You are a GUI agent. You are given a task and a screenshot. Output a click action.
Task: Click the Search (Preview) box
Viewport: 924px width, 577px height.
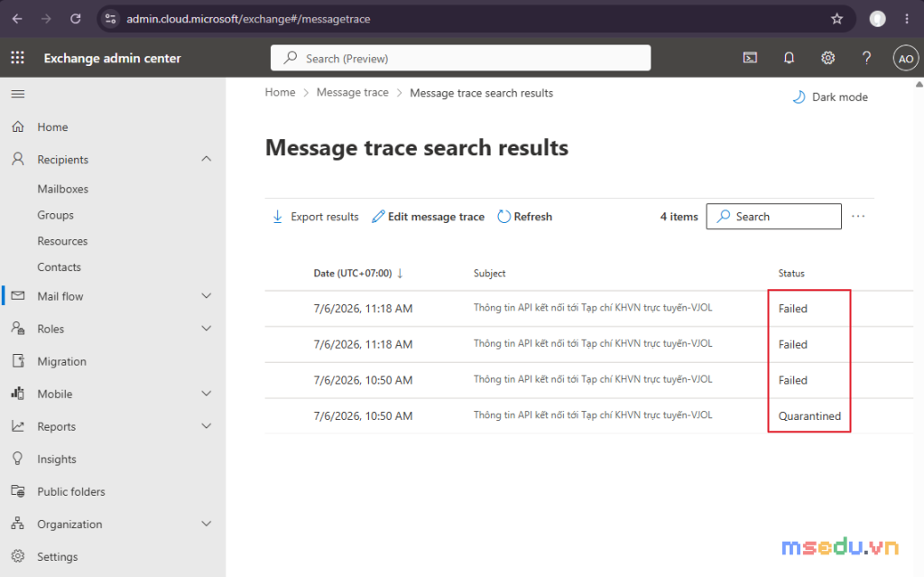coord(460,58)
